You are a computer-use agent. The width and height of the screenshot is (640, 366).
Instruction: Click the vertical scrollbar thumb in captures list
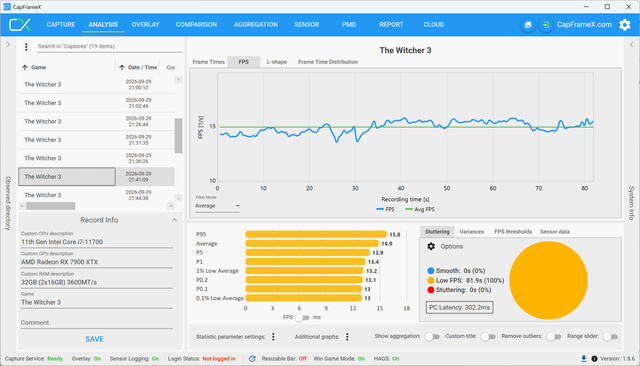click(x=178, y=136)
